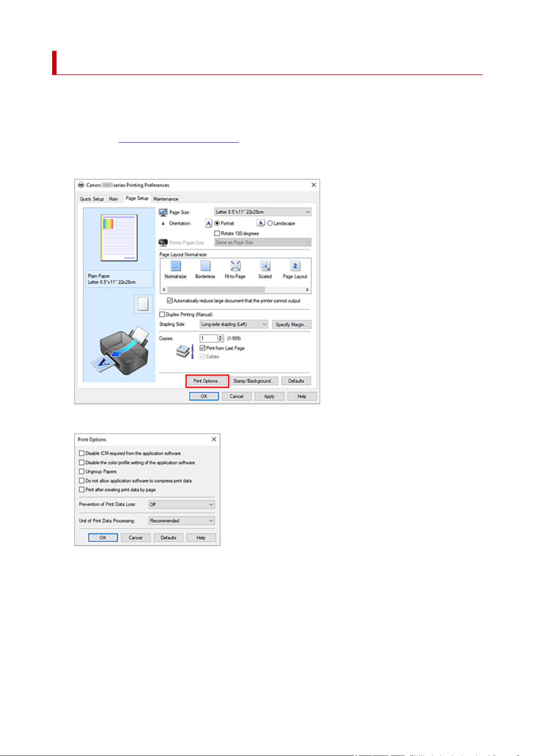The image size is (535, 756).
Task: Check Disable ICM required from application software
Action: [82, 454]
